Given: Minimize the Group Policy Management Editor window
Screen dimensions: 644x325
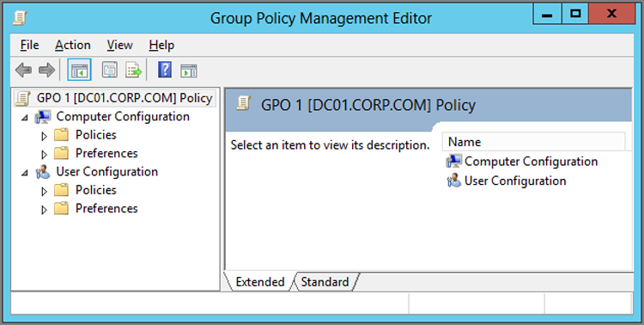Looking at the screenshot, I should [547, 14].
